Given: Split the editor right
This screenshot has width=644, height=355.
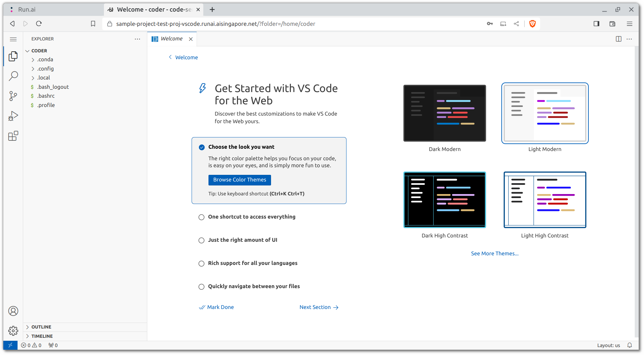Looking at the screenshot, I should click(619, 39).
